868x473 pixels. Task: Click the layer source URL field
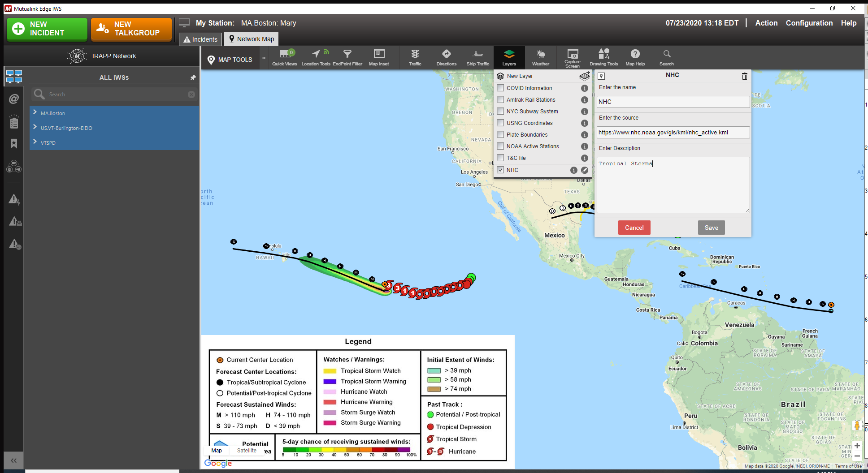(x=673, y=132)
